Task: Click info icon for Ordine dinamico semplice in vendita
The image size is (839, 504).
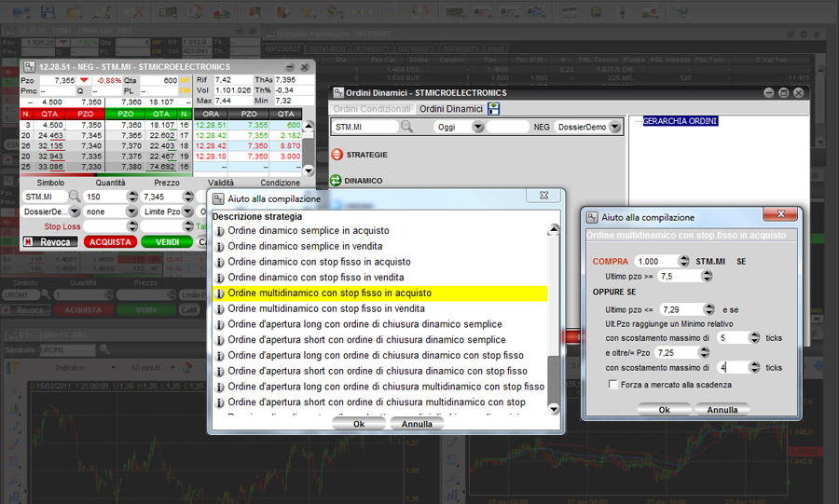Action: tap(219, 247)
